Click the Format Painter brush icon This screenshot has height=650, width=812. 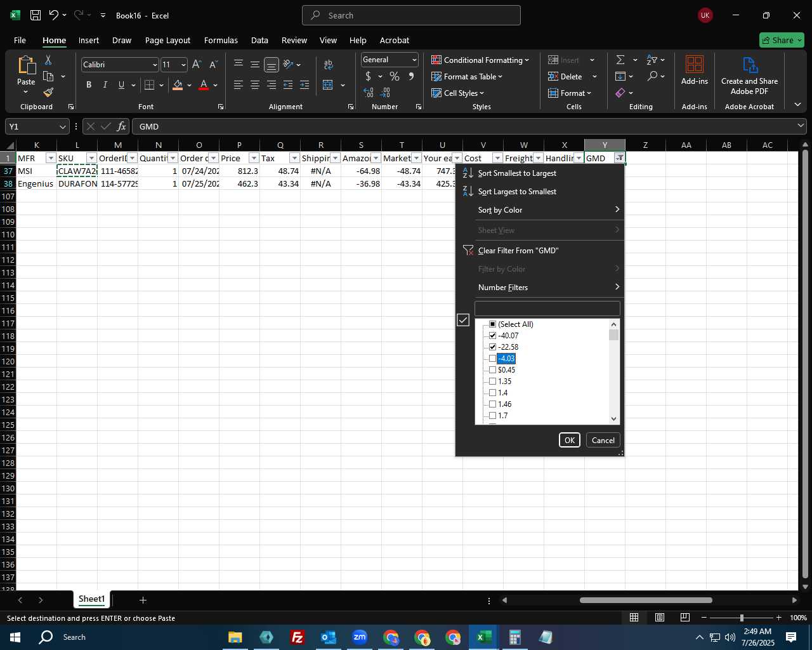click(x=48, y=93)
